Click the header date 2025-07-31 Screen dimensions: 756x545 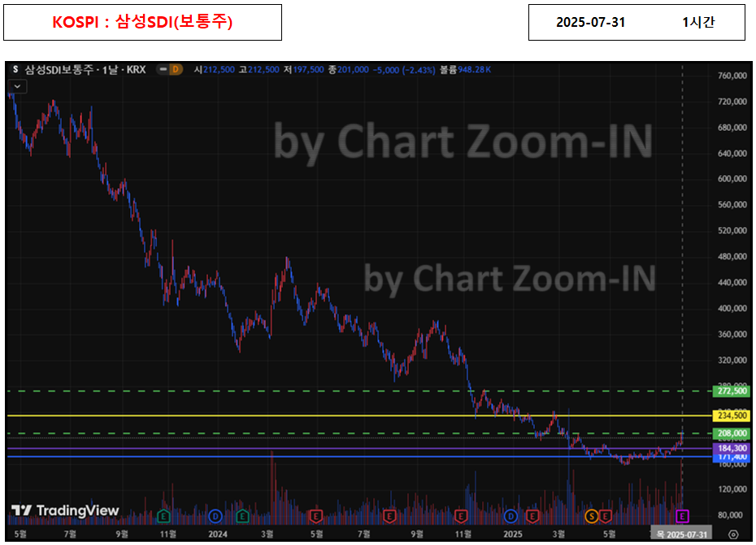(591, 22)
